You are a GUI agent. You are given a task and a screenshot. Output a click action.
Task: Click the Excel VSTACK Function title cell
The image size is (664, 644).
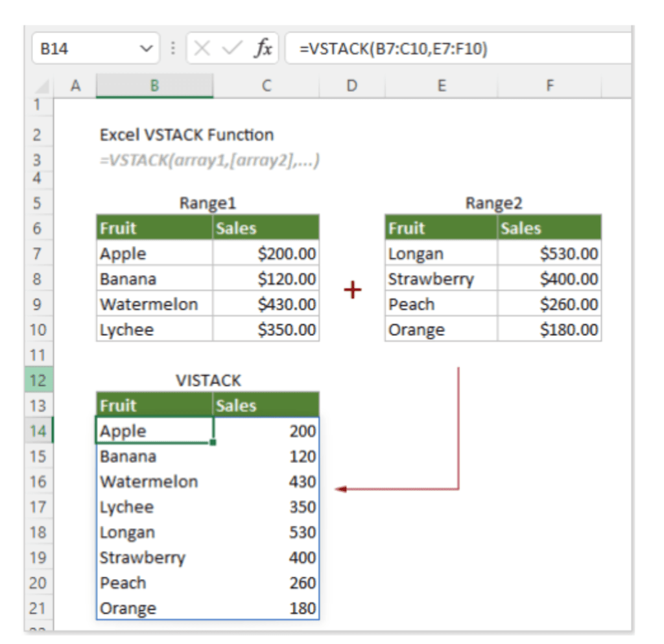coord(187,135)
